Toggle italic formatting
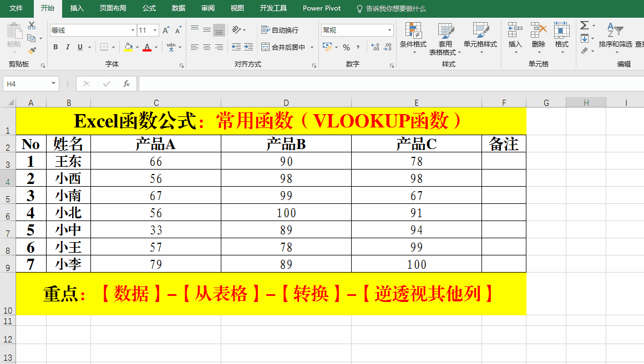The height and width of the screenshot is (364, 644). [68, 47]
